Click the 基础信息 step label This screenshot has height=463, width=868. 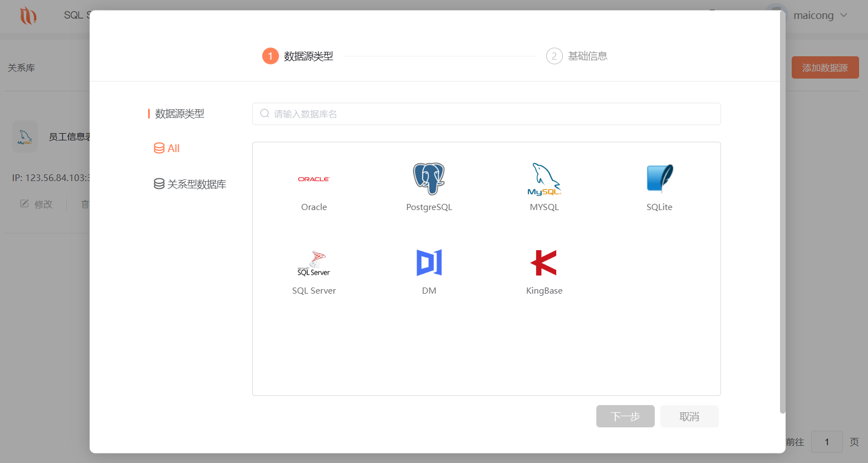(587, 56)
